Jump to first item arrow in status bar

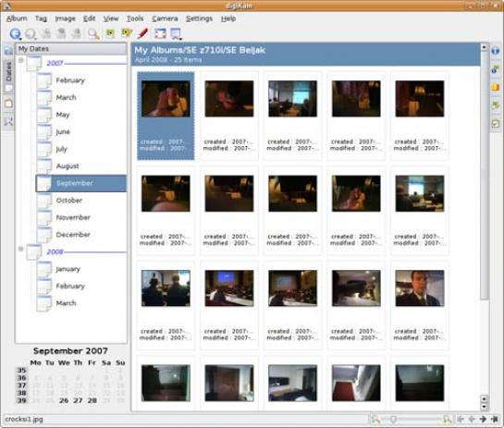point(461,419)
